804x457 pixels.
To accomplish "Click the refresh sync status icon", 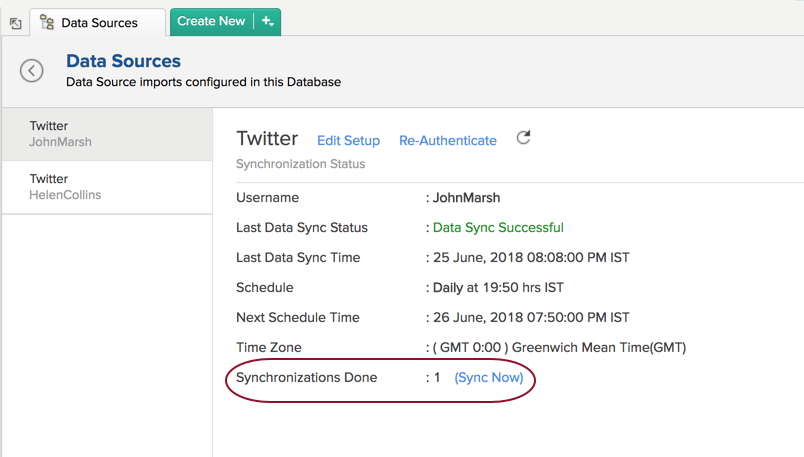I will pos(523,137).
